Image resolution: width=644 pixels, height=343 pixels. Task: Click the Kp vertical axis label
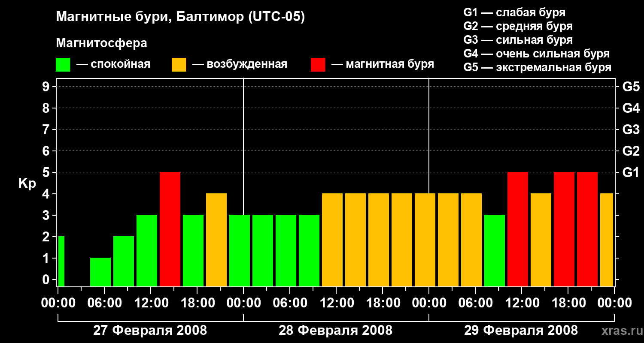27,184
